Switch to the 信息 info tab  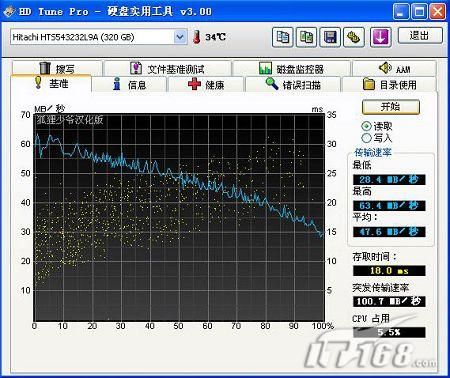[129, 85]
